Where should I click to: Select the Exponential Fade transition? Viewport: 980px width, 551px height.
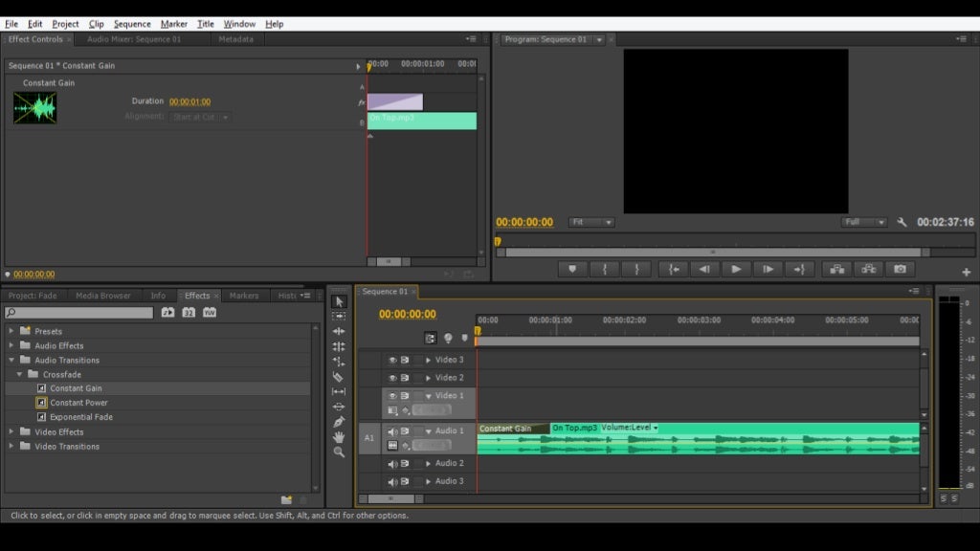point(80,417)
